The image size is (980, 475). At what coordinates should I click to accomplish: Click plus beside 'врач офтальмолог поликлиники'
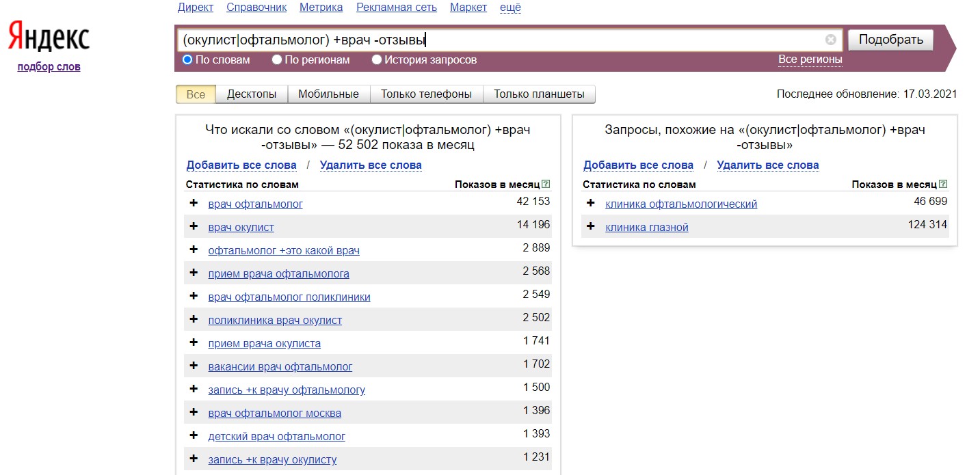coord(194,296)
